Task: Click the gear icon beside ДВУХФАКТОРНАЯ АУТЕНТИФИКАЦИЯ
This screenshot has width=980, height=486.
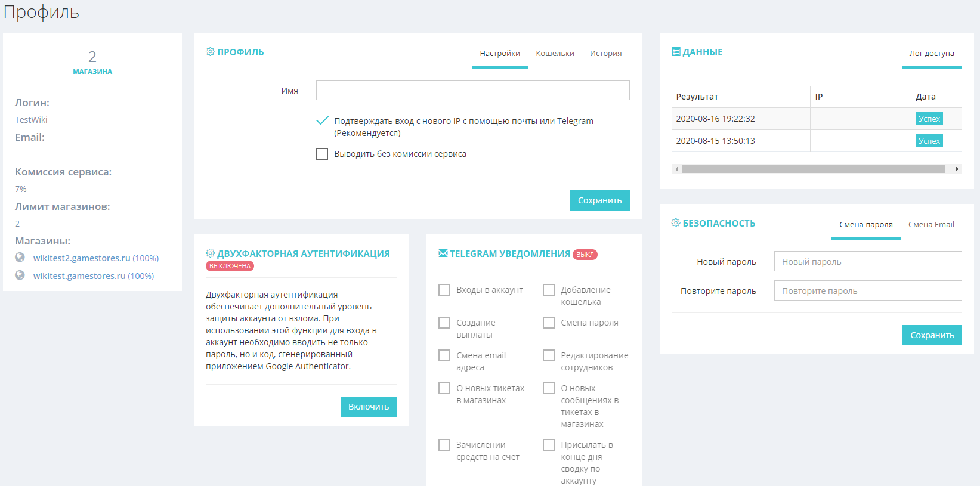Action: [210, 253]
